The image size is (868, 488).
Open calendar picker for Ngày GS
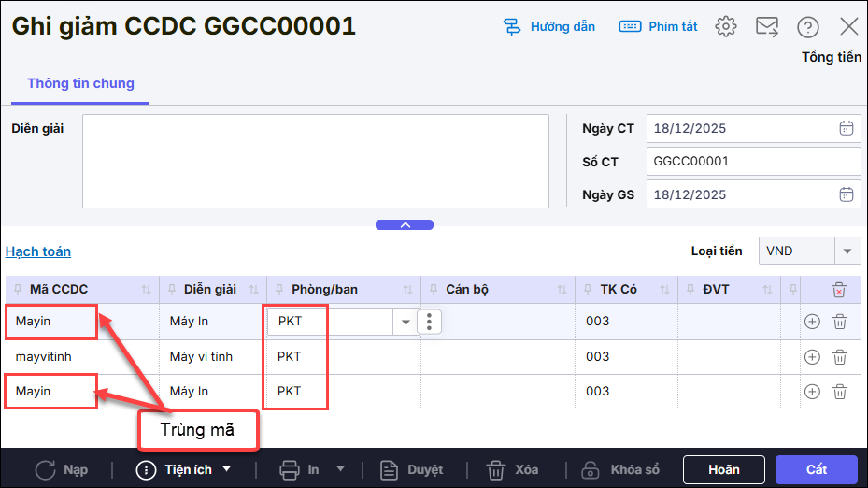point(846,194)
